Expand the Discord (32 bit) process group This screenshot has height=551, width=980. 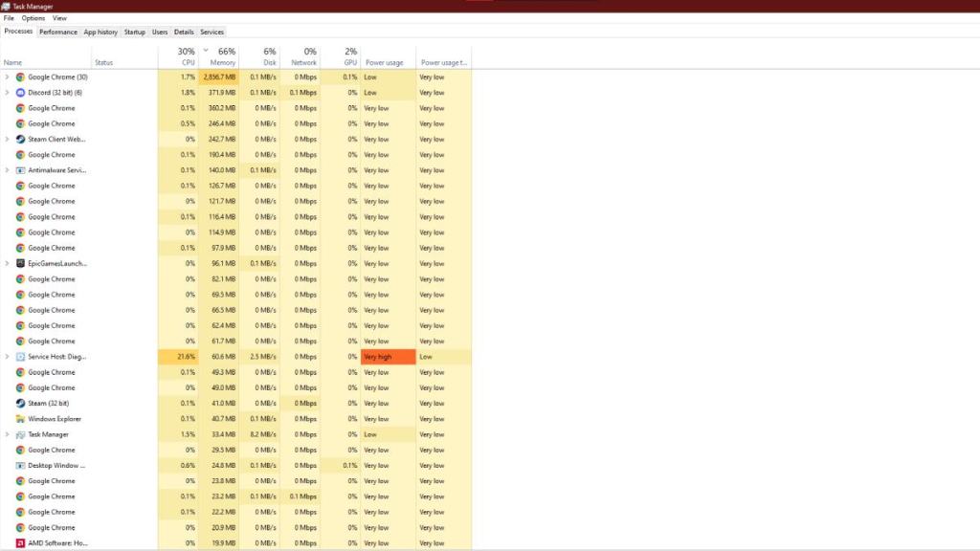[x=7, y=92]
